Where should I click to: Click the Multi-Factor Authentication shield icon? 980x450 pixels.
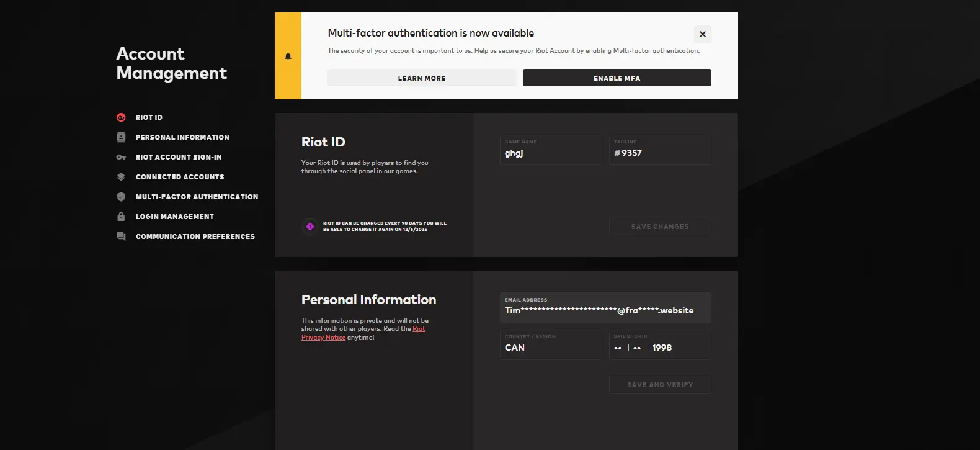pos(121,197)
